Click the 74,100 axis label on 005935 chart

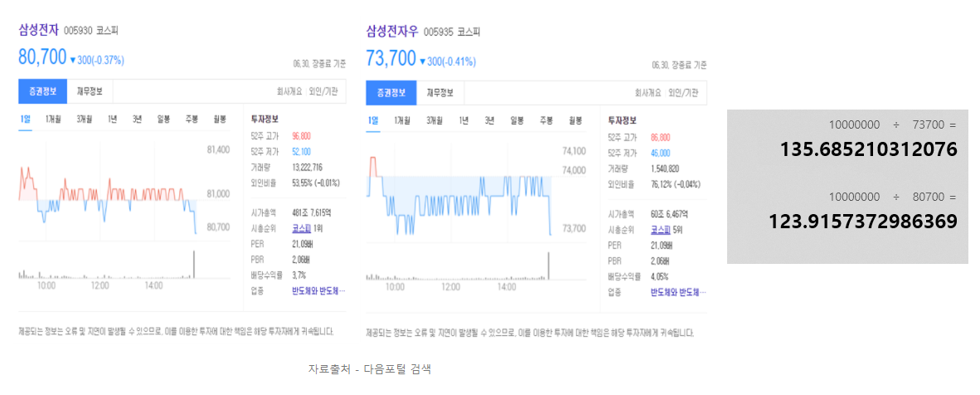click(574, 150)
